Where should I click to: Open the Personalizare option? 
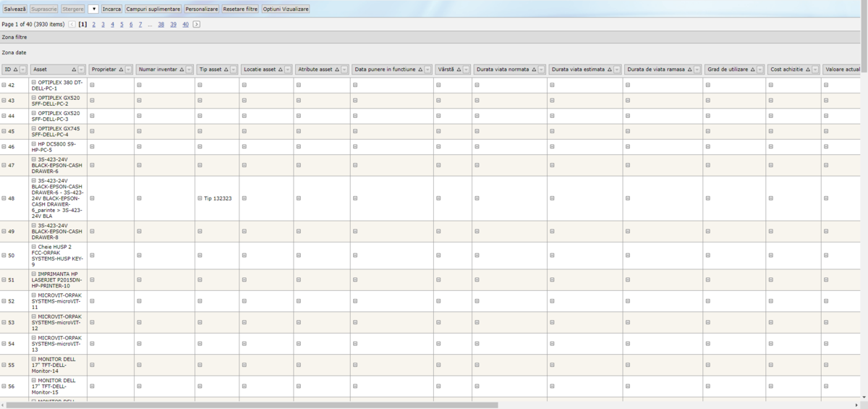[x=201, y=9]
